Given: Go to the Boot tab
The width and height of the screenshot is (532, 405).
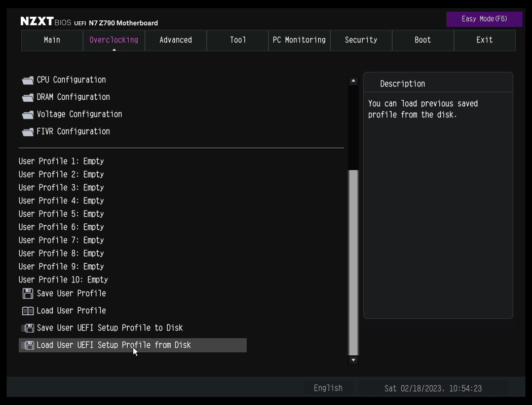Looking at the screenshot, I should pos(423,40).
